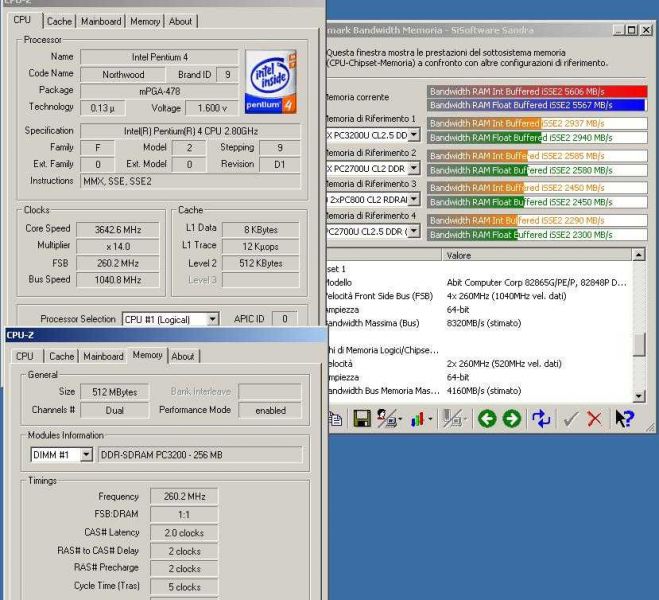Click the floppy disk save icon
659x600 pixels.
point(361,419)
